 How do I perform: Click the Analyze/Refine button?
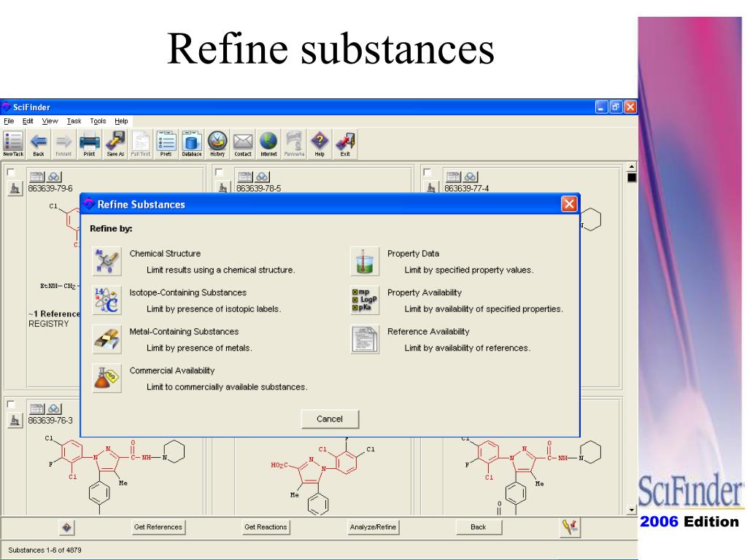[x=373, y=527]
